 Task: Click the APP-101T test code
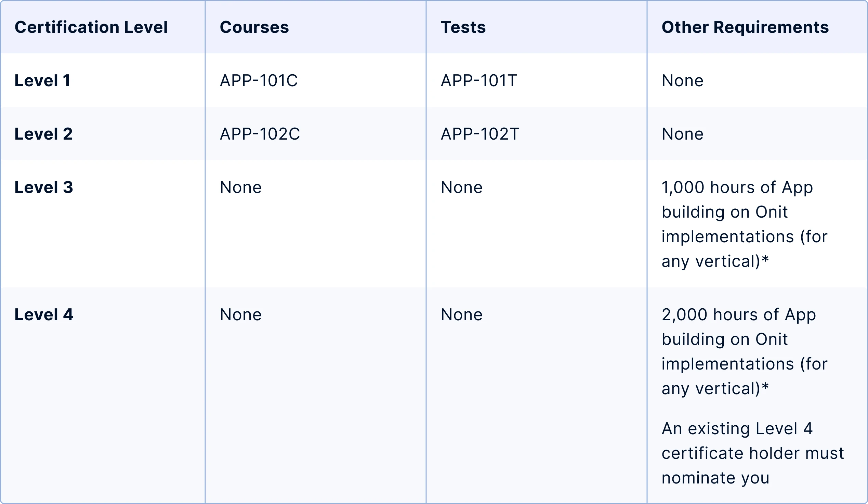tap(479, 81)
